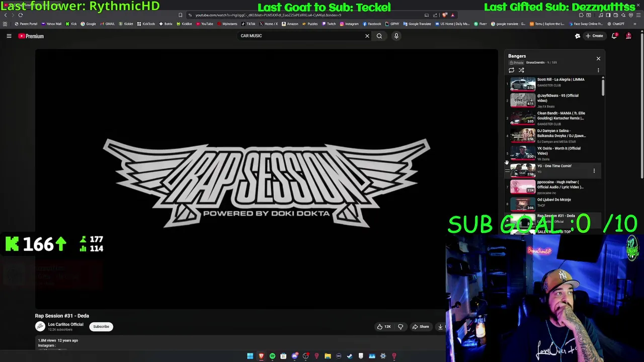644x362 pixels.
Task: Open Yahoo Mail bookmark
Action: [51, 24]
